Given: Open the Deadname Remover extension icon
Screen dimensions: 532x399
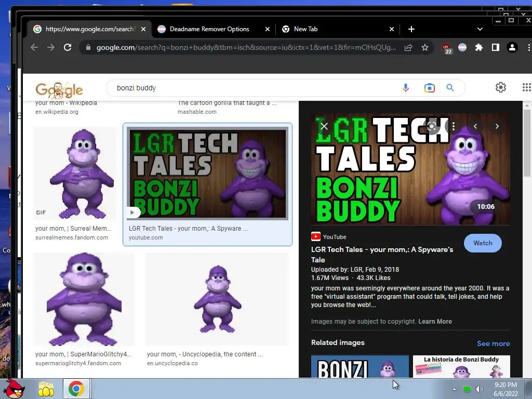Looking at the screenshot, I should point(462,47).
